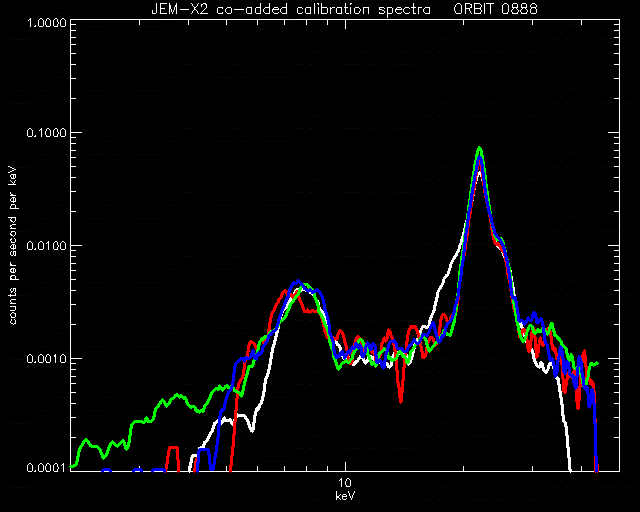The image size is (640, 512).
Task: Click the small red bump near bottom axis
Action: point(173,448)
